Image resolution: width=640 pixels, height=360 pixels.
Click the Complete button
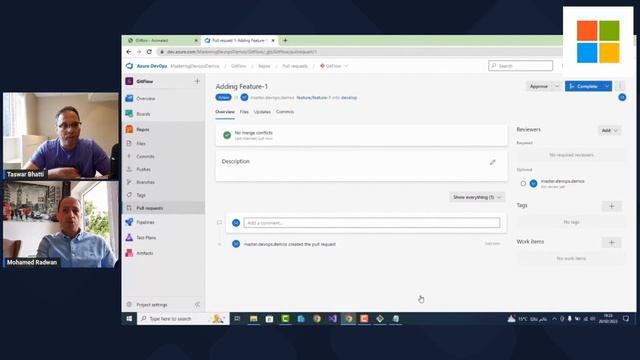coord(584,86)
